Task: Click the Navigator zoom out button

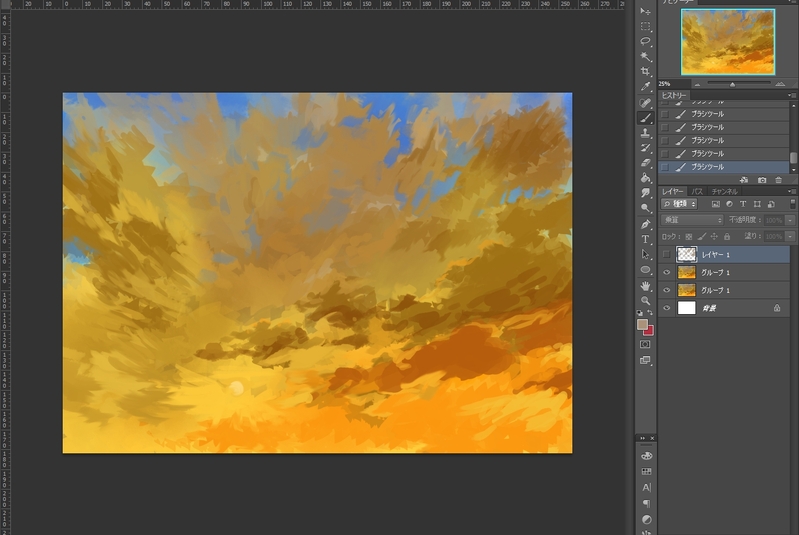Action: tap(697, 84)
